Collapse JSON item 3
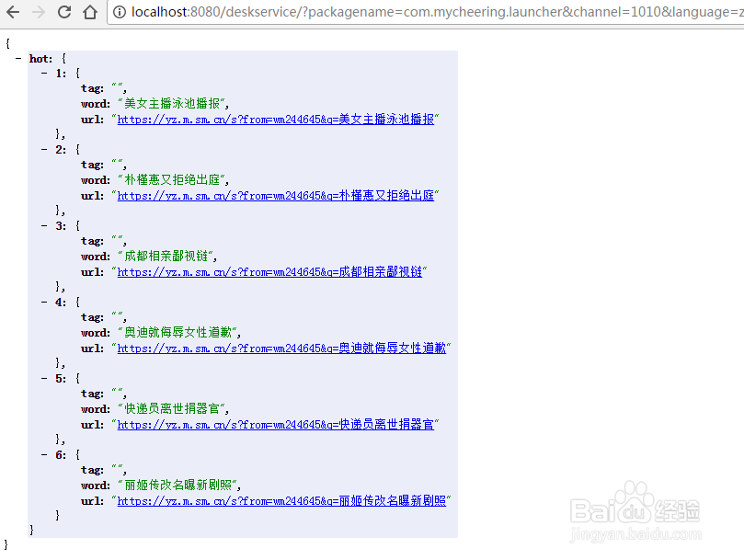Screen dimensions: 744x560 pyautogui.click(x=44, y=226)
